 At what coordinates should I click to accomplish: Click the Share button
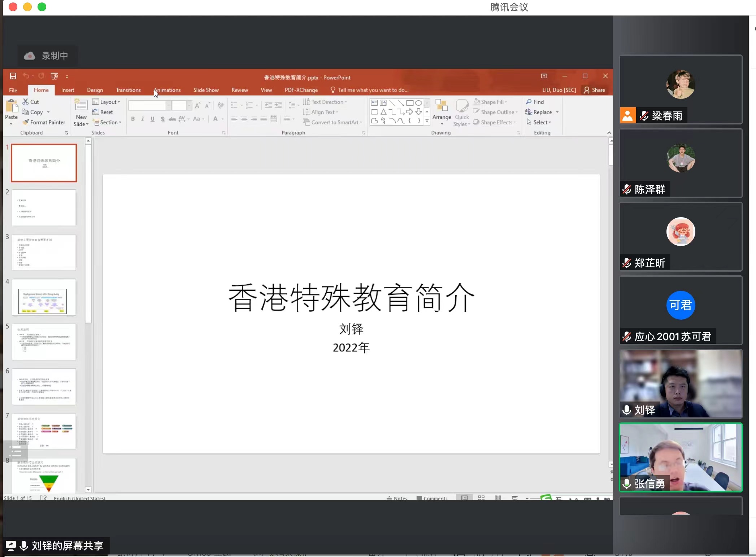click(x=594, y=90)
